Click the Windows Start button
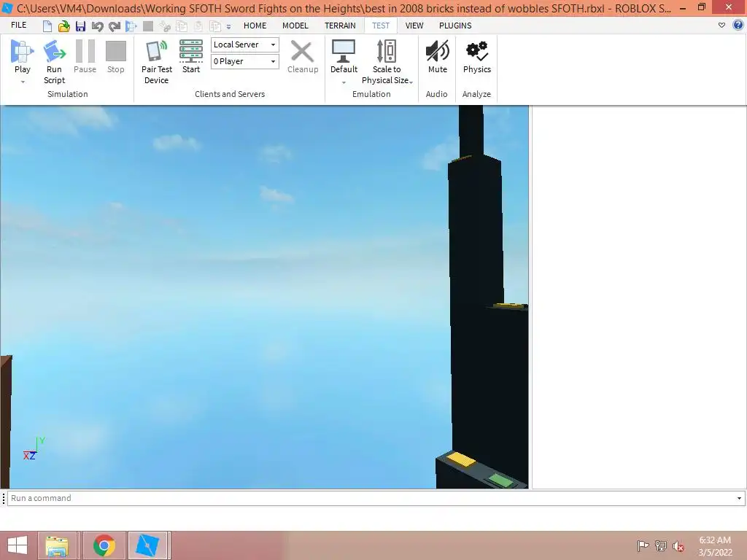747x560 pixels. click(18, 545)
